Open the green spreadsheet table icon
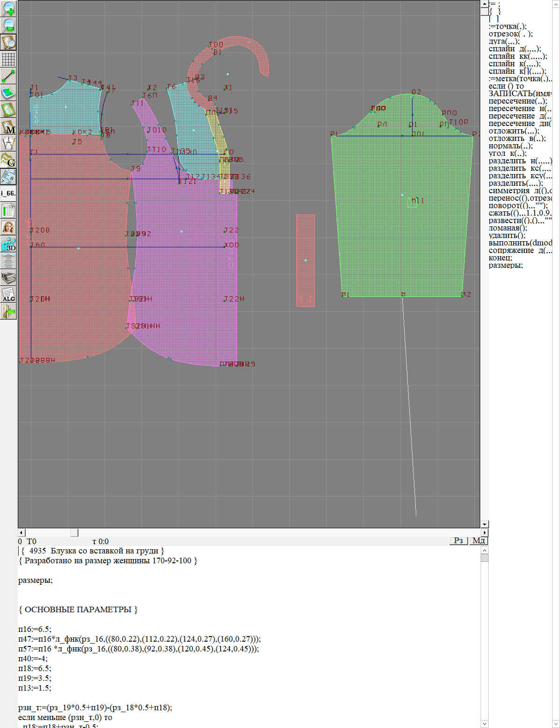560x728 pixels. pyautogui.click(x=9, y=210)
